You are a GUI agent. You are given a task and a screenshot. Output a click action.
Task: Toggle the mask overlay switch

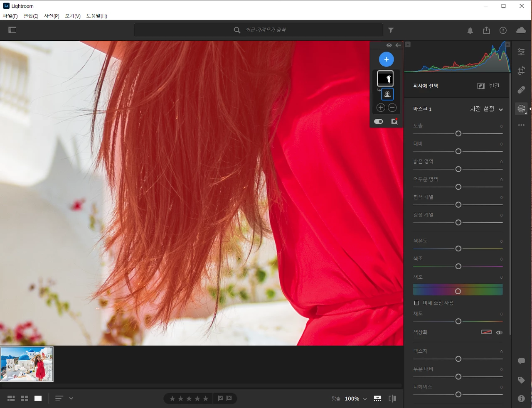point(378,121)
